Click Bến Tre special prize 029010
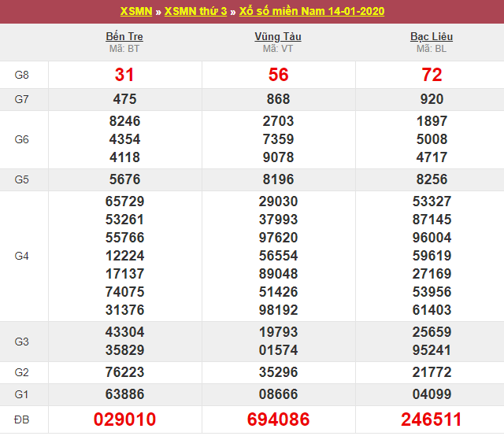 pyautogui.click(x=124, y=419)
